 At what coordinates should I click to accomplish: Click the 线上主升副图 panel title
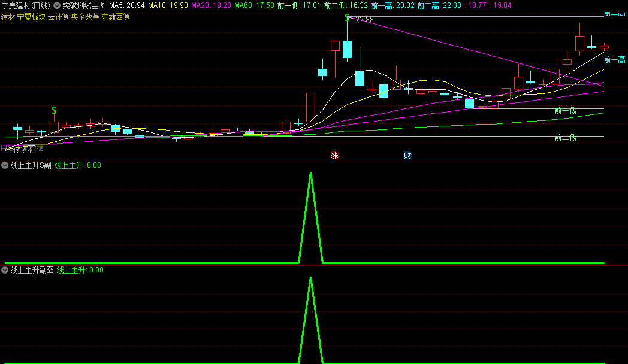click(32, 270)
